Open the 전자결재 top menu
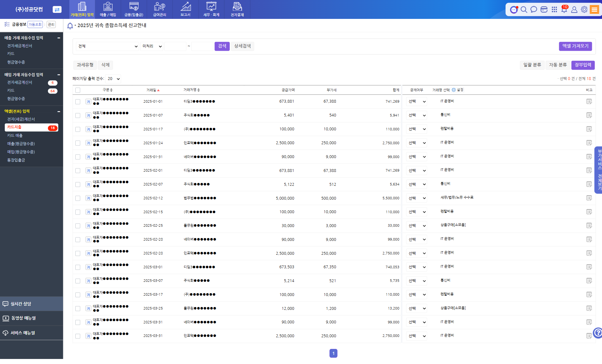 tap(237, 9)
